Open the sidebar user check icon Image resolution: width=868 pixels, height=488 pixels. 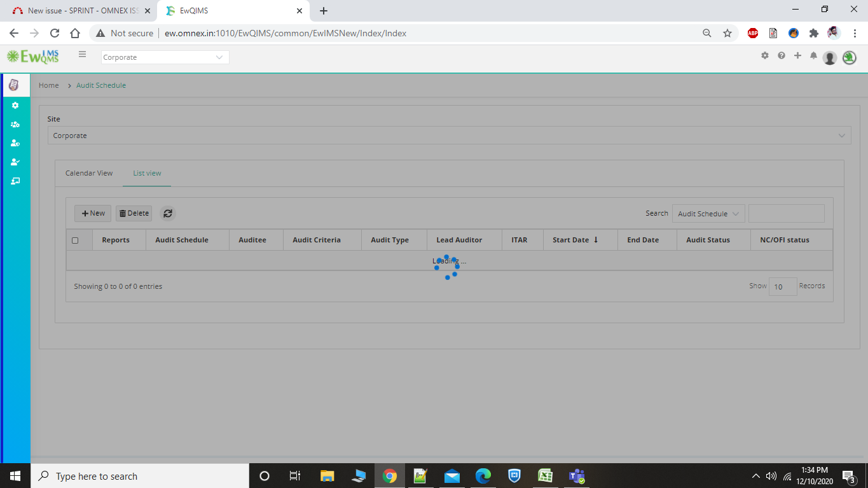point(15,162)
